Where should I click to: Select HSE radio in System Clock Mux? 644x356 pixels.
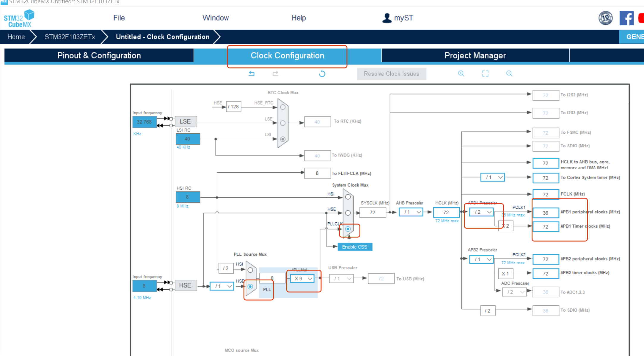348,213
